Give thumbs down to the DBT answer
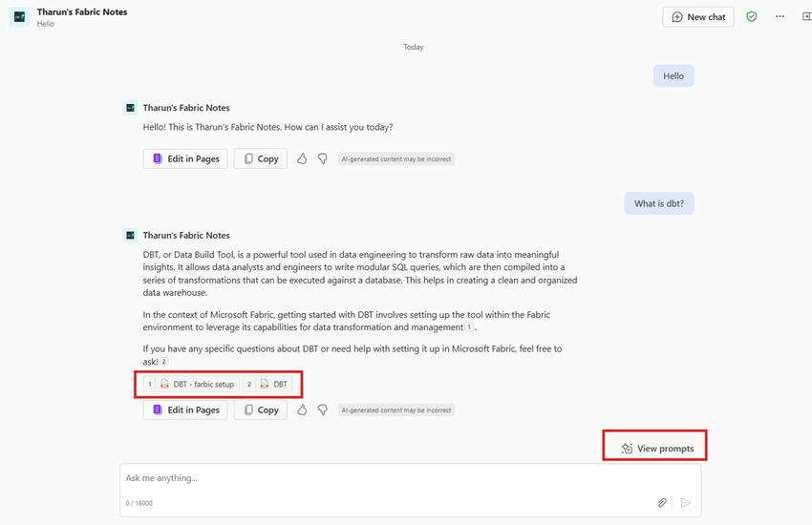Screen dimensions: 812x525 tap(322, 409)
